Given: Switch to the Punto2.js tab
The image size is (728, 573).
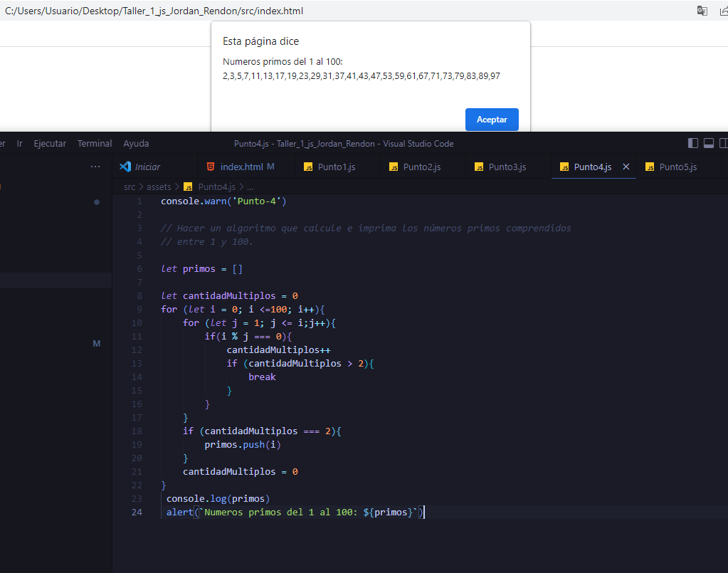Looking at the screenshot, I should pos(421,167).
